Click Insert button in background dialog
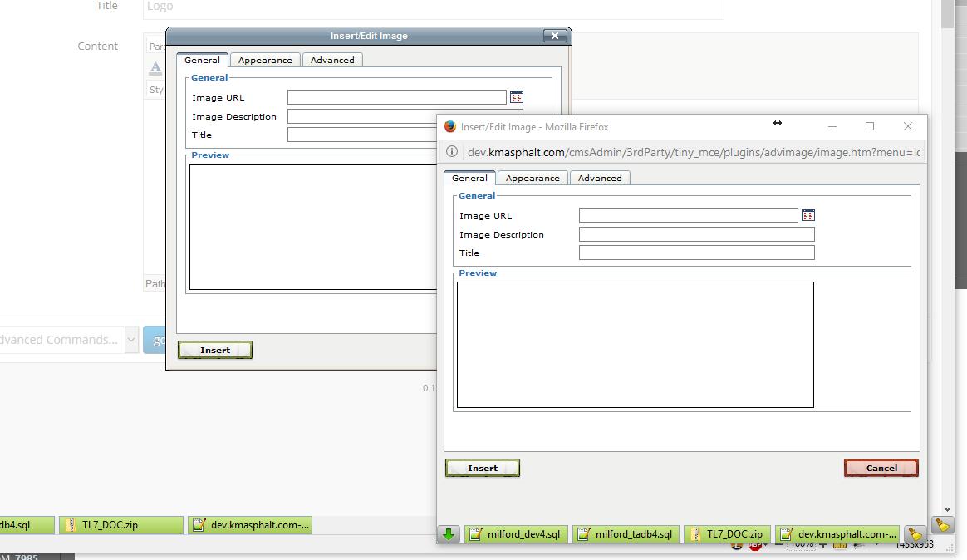Viewport: 967px width, 560px height. pyautogui.click(x=215, y=350)
